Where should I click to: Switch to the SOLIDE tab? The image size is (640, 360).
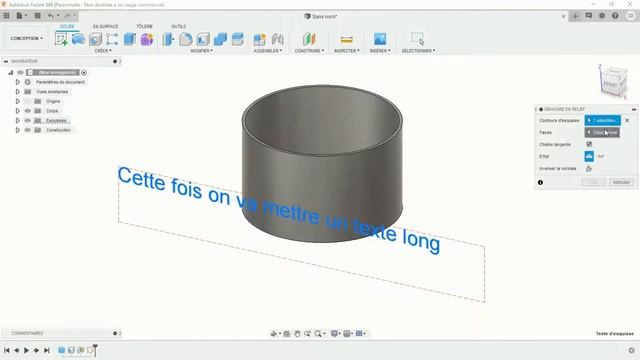(x=67, y=26)
